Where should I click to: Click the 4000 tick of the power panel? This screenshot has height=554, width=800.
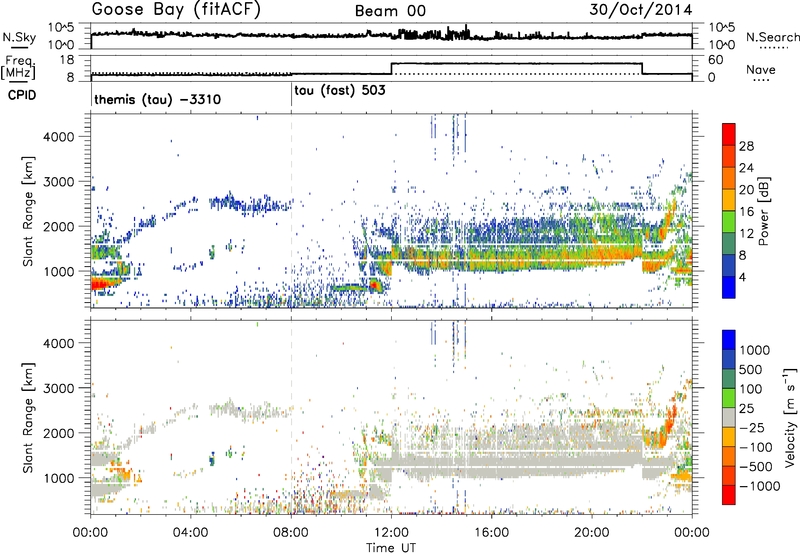(58, 137)
